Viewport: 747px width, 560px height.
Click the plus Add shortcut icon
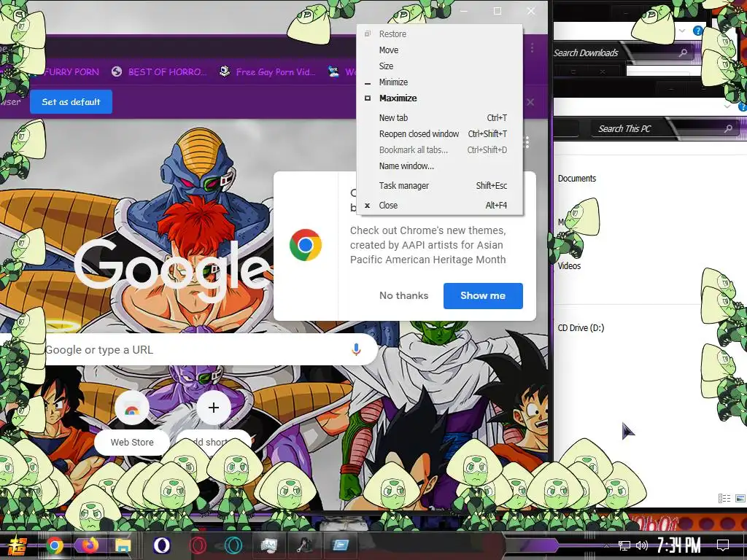tap(214, 408)
